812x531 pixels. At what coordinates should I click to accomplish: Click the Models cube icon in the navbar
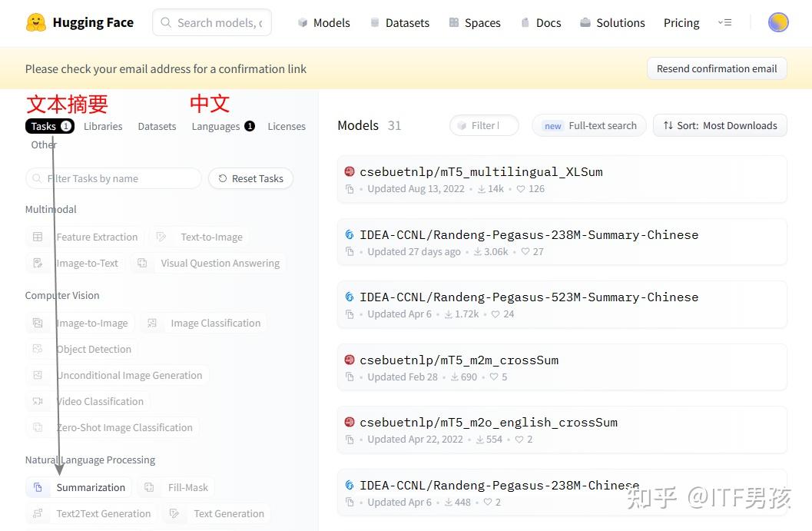303,23
